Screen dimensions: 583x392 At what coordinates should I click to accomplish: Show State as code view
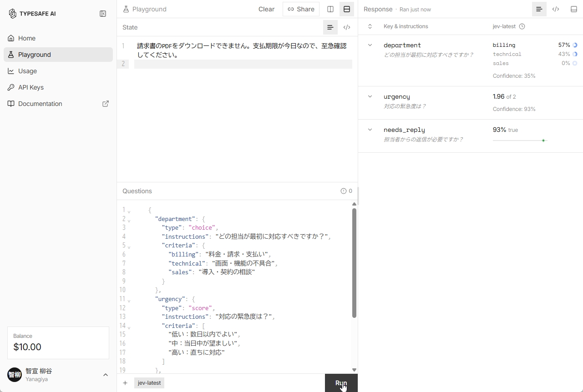(347, 27)
